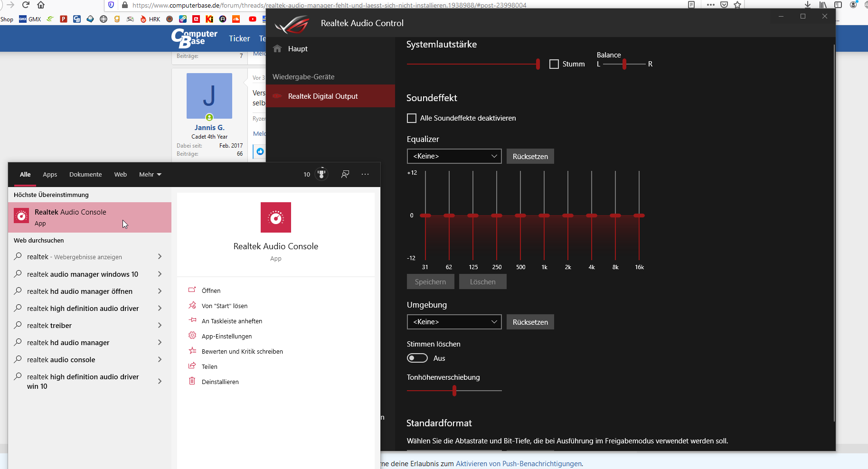
Task: Toggle Stimmen löschen switch
Action: coord(417,358)
